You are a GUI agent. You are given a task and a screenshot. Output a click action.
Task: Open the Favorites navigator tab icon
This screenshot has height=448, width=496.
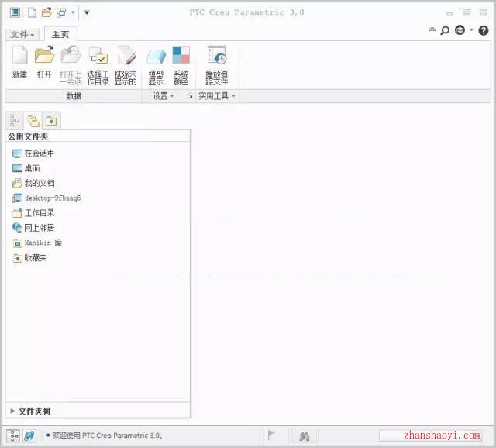pyautogui.click(x=51, y=121)
